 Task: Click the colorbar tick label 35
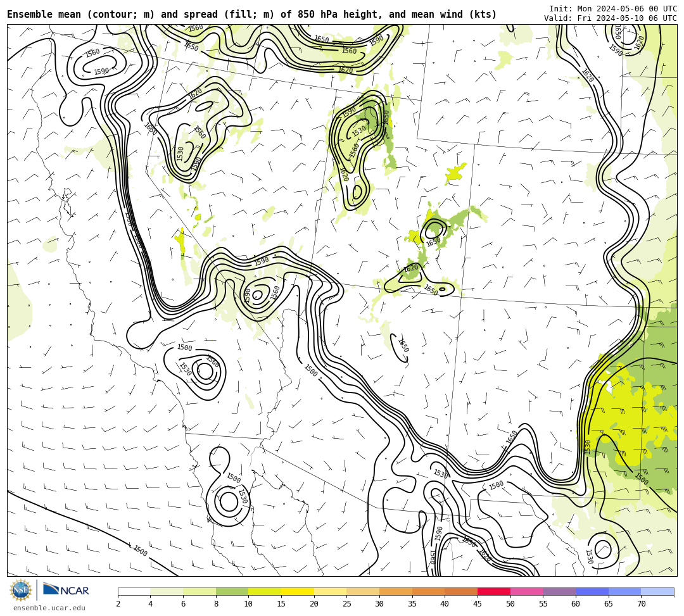point(412,604)
